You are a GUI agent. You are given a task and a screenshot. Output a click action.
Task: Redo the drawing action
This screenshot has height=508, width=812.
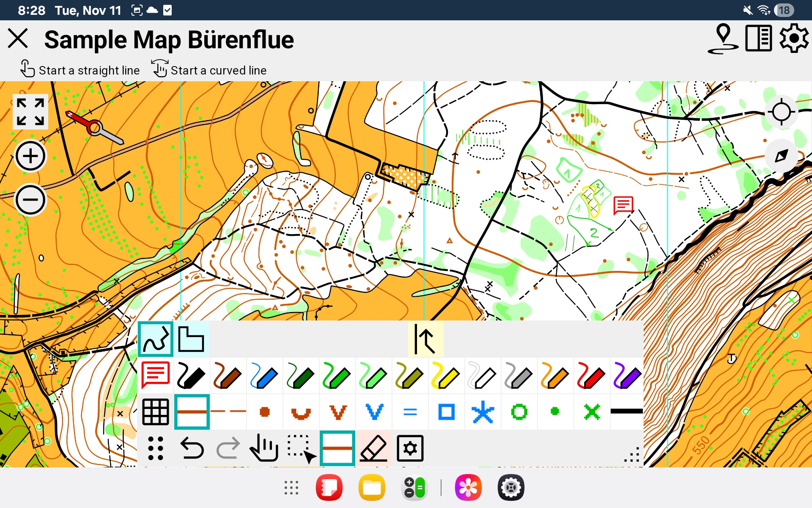pyautogui.click(x=228, y=448)
